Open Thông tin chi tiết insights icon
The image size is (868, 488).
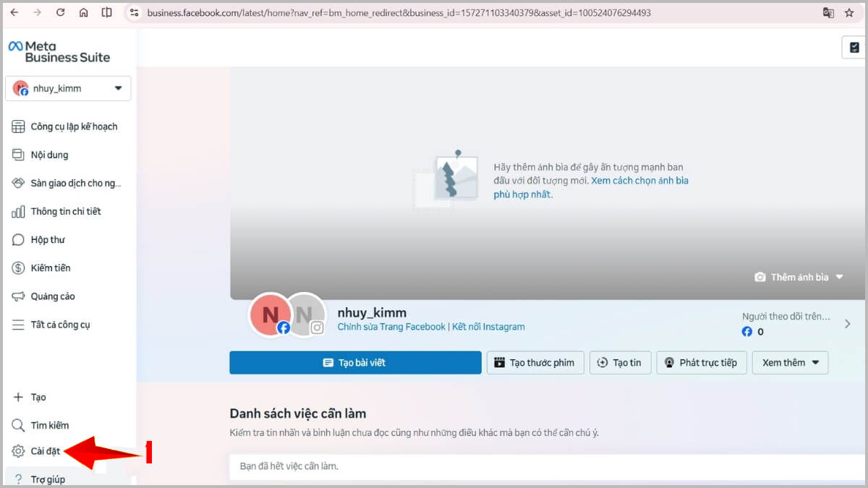19,211
